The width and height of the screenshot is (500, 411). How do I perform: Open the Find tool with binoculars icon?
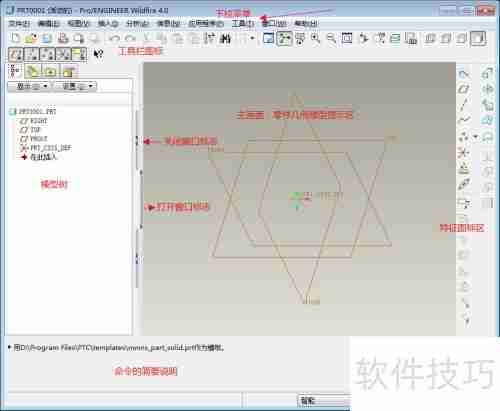click(x=226, y=39)
